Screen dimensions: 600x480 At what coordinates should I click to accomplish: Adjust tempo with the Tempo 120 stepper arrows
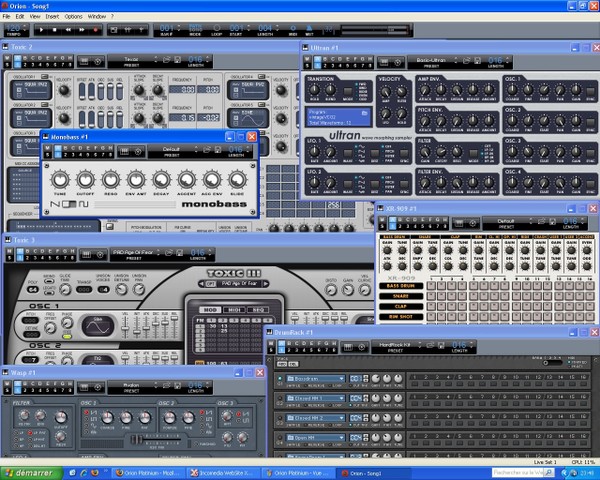(x=25, y=28)
